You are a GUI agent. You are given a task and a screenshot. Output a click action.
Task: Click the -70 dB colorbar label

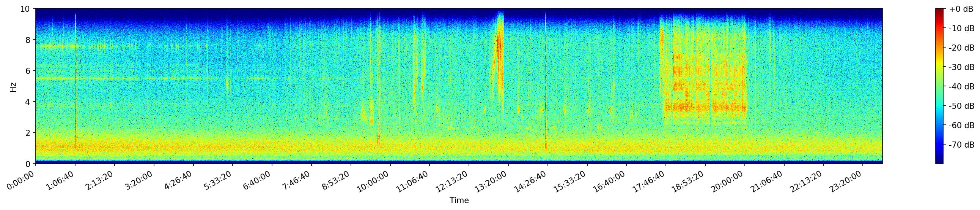pyautogui.click(x=961, y=145)
